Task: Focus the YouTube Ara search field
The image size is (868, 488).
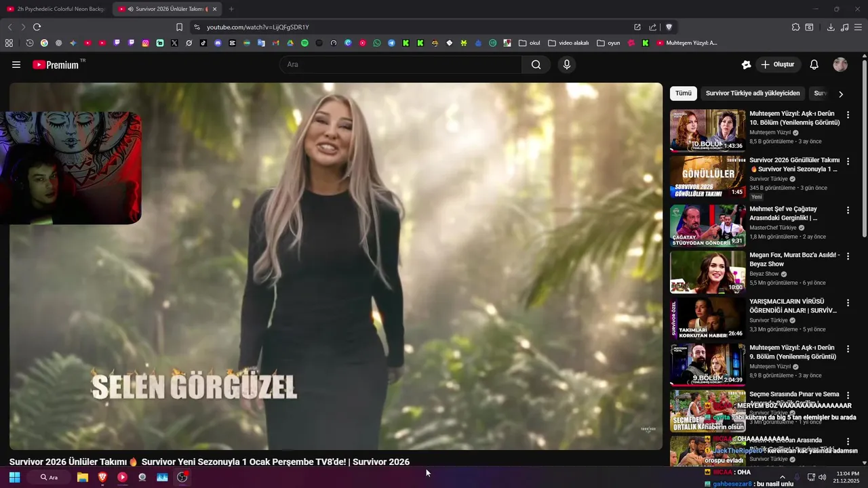Action: (401, 64)
